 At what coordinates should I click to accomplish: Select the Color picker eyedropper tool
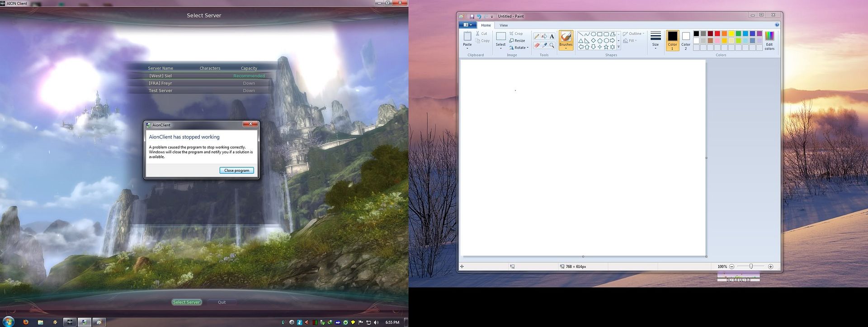pyautogui.click(x=544, y=45)
